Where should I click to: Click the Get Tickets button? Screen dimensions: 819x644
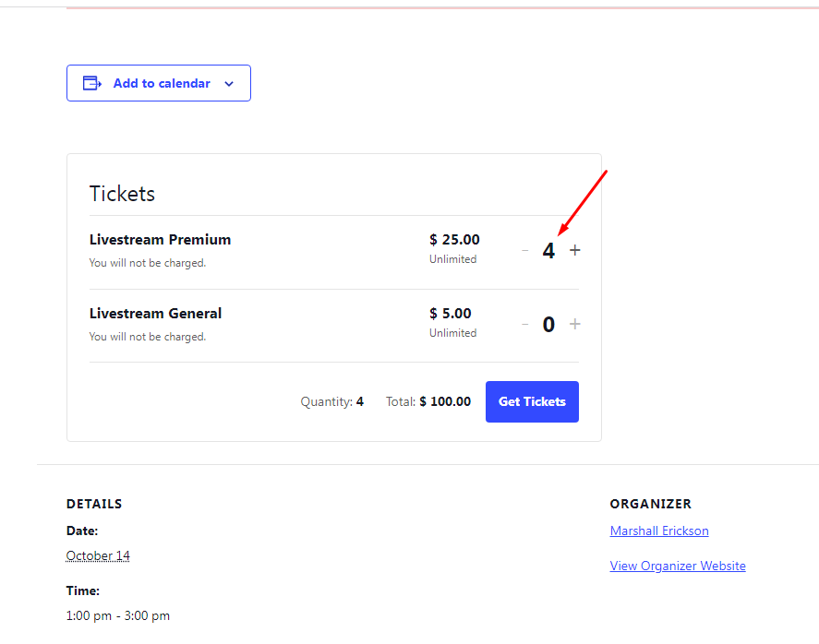click(532, 401)
